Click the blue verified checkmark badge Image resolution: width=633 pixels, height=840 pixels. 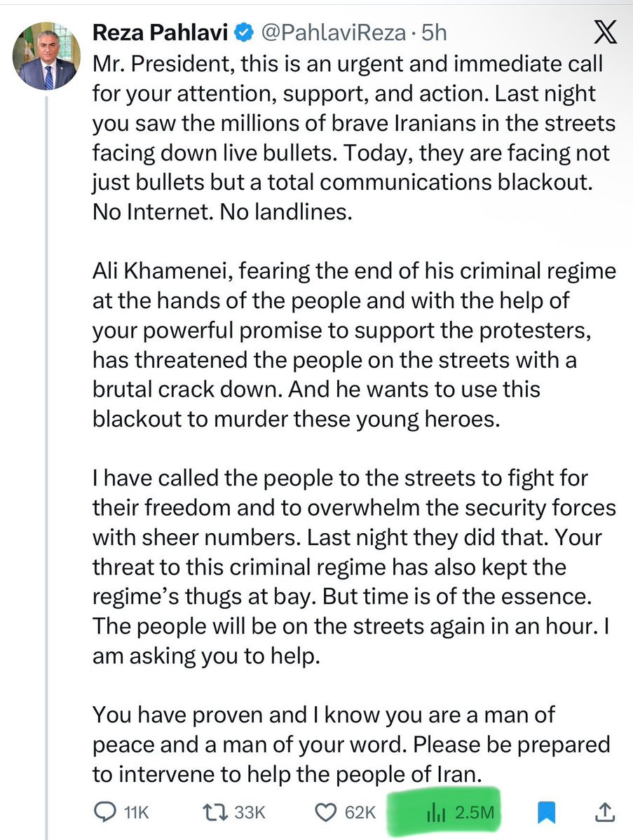coord(245,33)
